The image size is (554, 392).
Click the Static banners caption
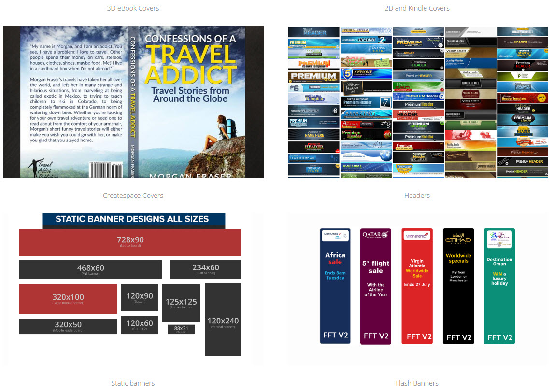(x=133, y=383)
